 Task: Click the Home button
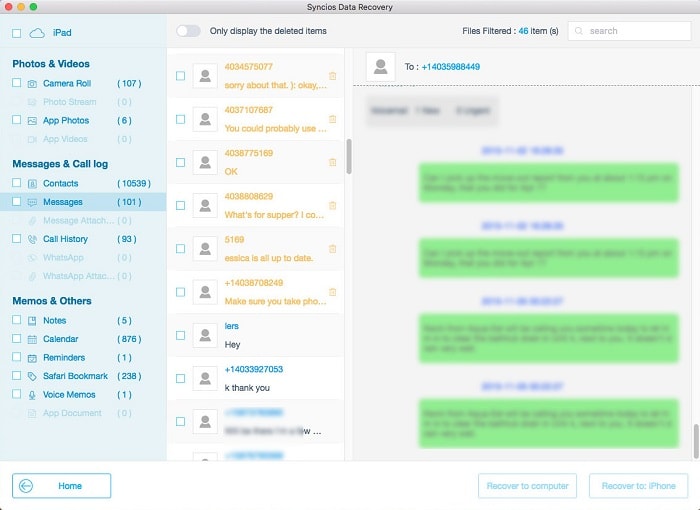point(62,485)
